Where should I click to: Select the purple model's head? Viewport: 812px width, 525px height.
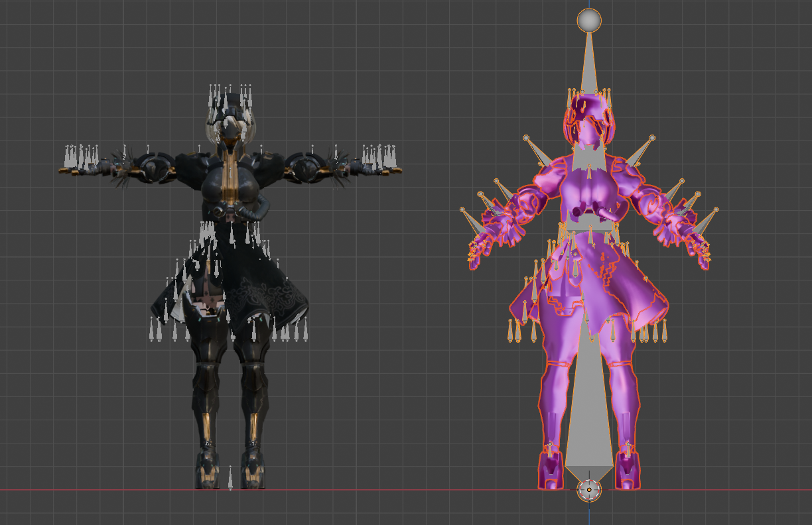pos(588,123)
